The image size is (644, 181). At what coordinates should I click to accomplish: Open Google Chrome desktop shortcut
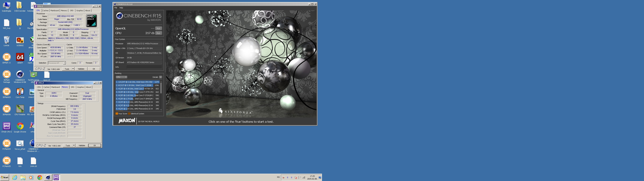coord(20,128)
